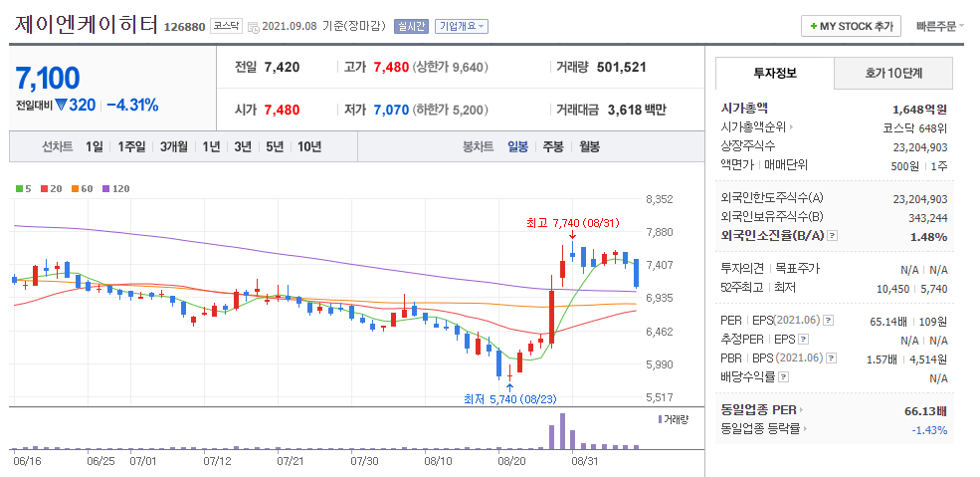Select the 일봉 candle chart
Screen dimensions: 980x477
coord(517,147)
